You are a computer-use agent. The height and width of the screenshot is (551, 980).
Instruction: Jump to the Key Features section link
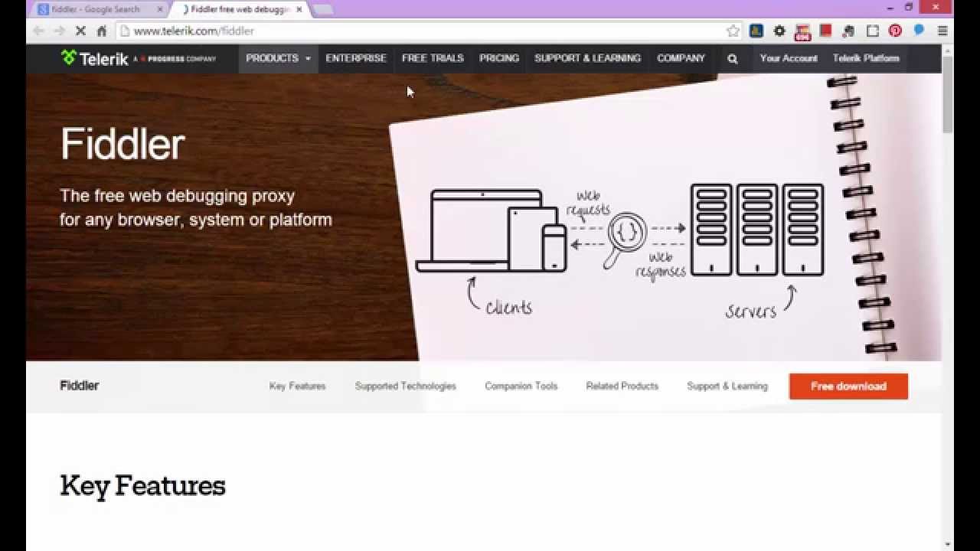click(297, 386)
